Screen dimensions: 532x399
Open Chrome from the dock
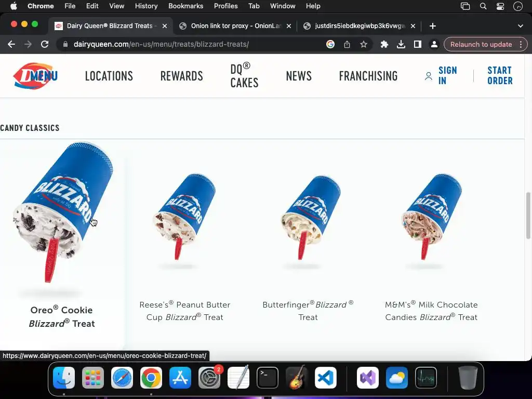click(x=151, y=378)
